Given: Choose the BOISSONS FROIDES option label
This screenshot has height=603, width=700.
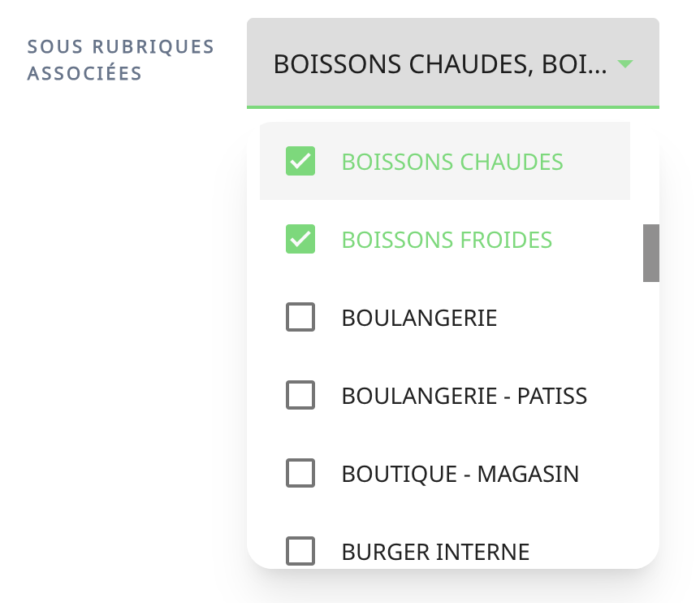Looking at the screenshot, I should pos(447,240).
